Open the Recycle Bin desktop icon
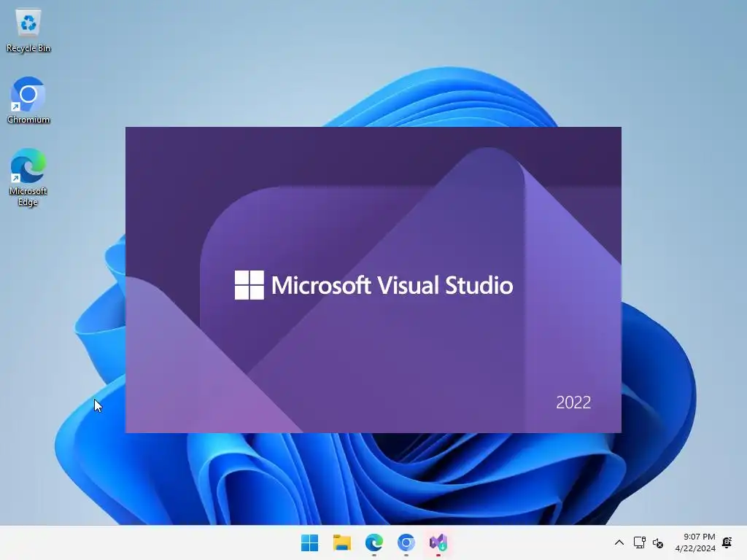 pos(28,31)
